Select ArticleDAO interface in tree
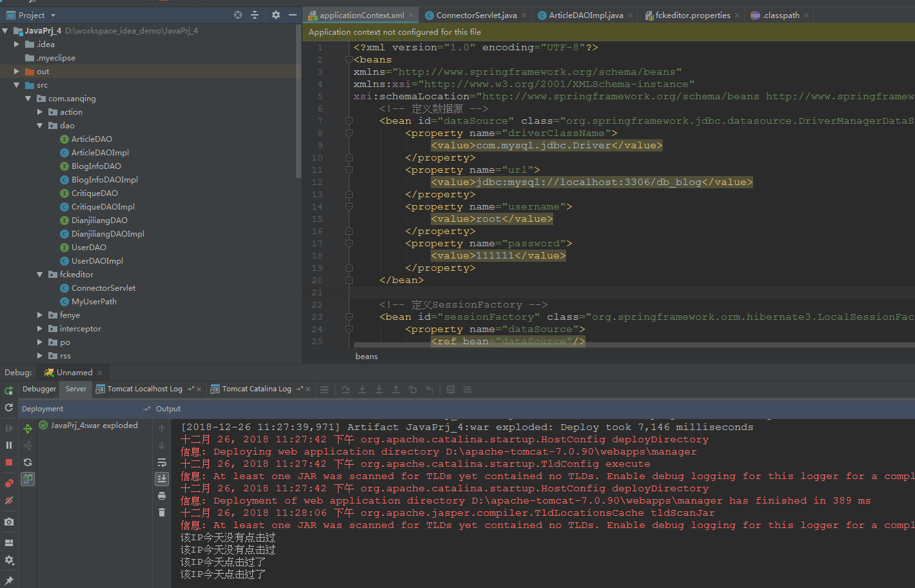This screenshot has width=915, height=588. point(92,139)
